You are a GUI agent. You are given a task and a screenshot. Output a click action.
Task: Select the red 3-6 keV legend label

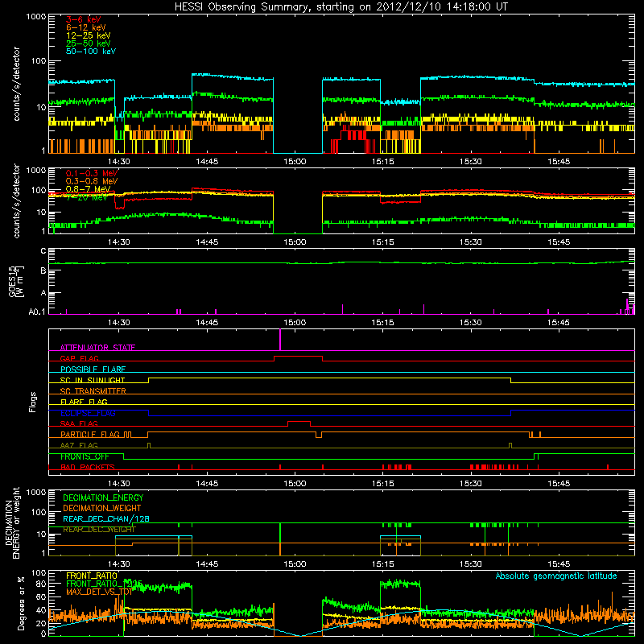[84, 19]
